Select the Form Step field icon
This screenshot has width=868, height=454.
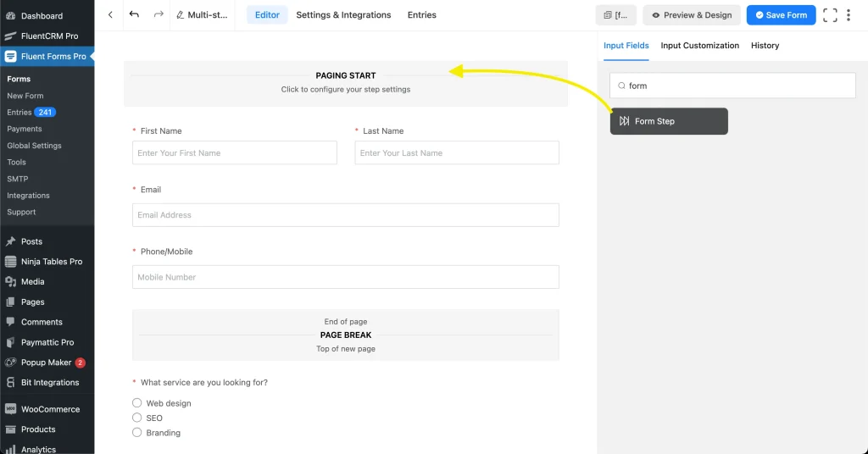pyautogui.click(x=625, y=121)
